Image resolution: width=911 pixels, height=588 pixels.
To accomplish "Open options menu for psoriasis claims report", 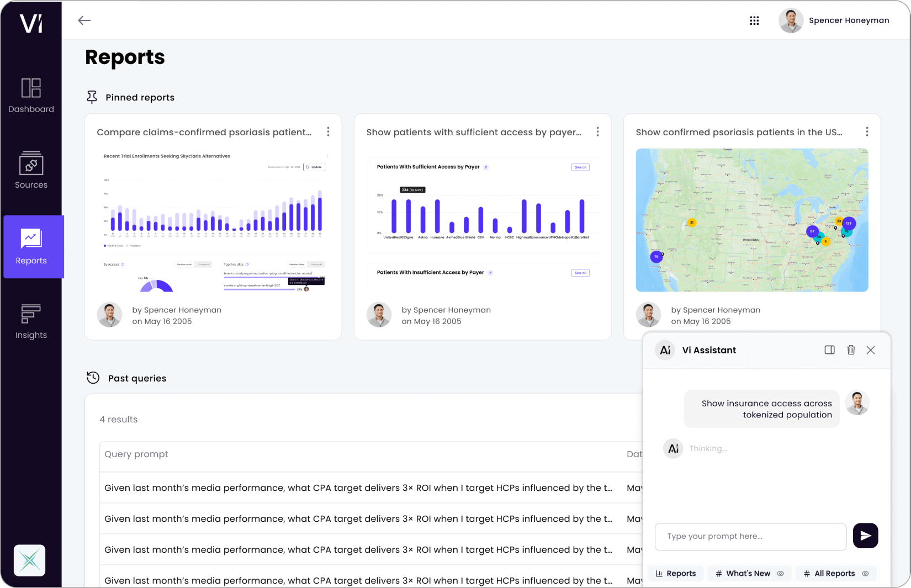I will (x=328, y=132).
